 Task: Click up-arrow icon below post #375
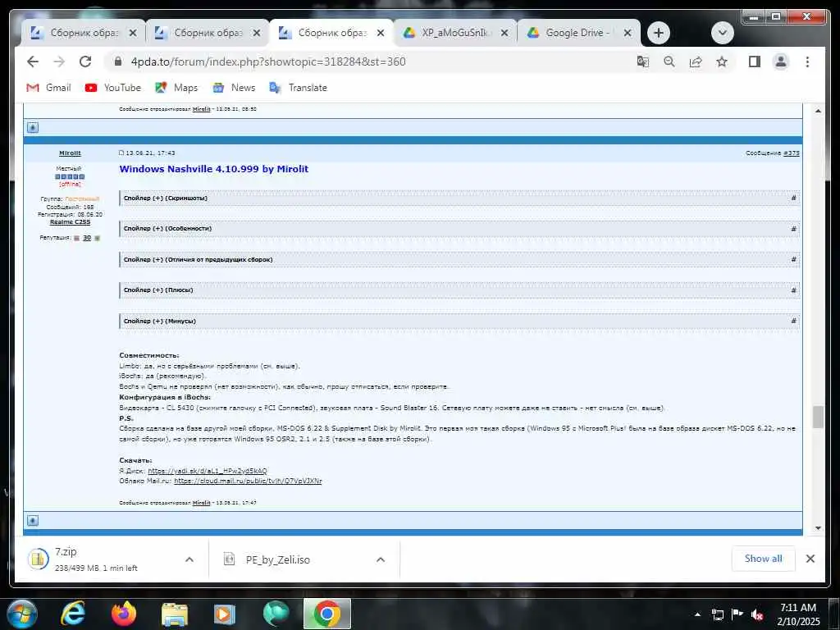coord(33,520)
